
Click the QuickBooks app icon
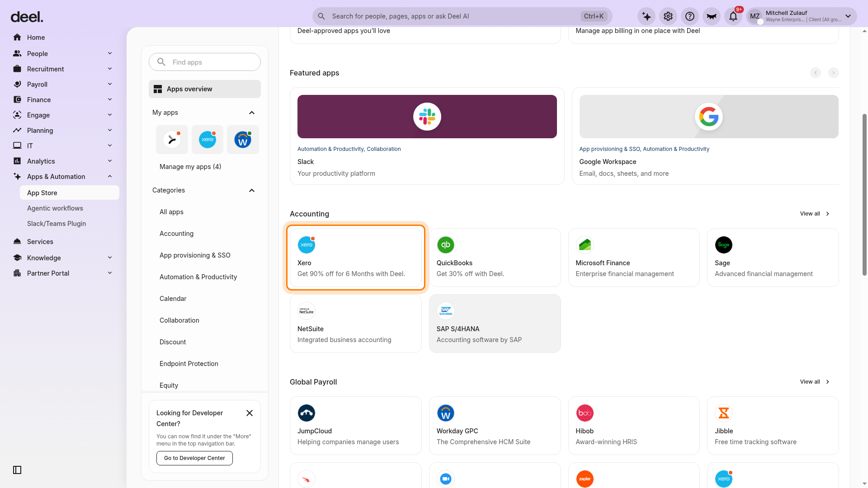pos(446,245)
